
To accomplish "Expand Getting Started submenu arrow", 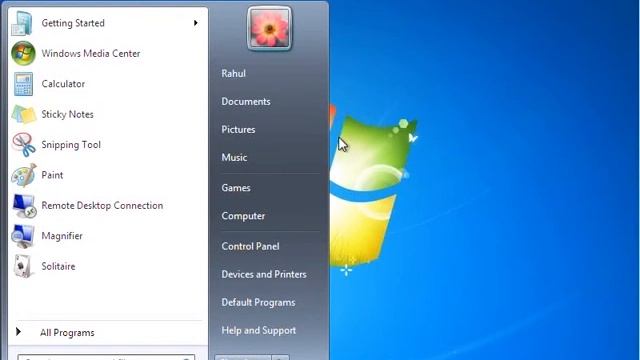I will (x=196, y=23).
